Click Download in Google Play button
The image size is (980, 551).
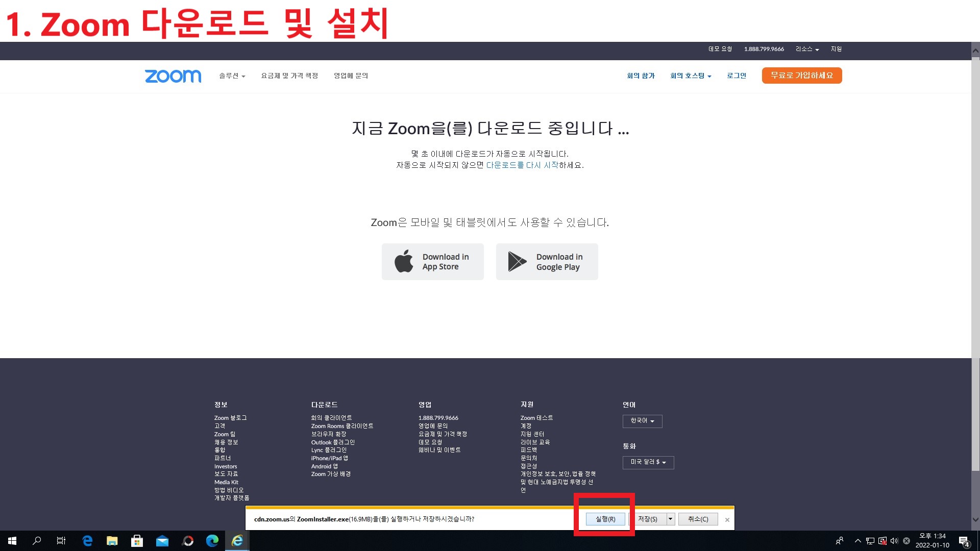click(547, 262)
